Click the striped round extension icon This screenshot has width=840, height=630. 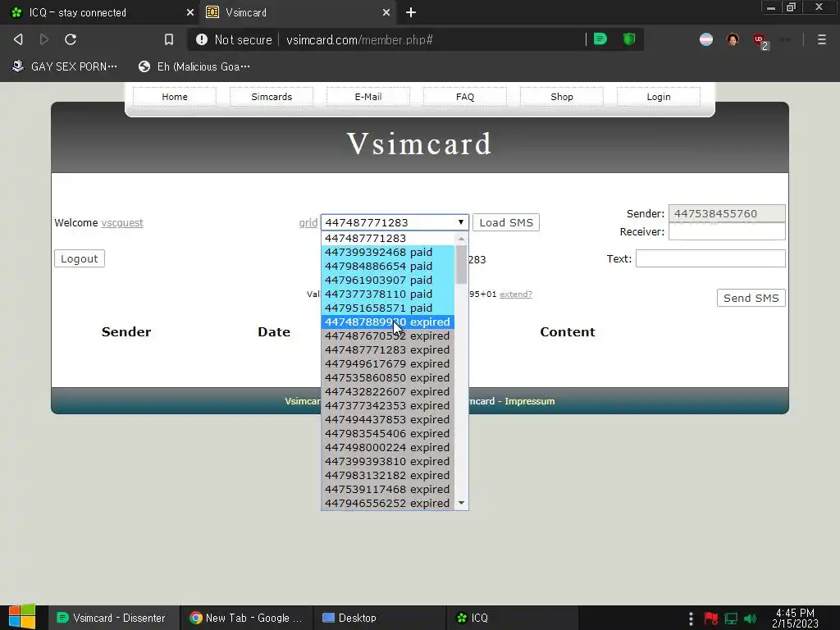[x=706, y=39]
